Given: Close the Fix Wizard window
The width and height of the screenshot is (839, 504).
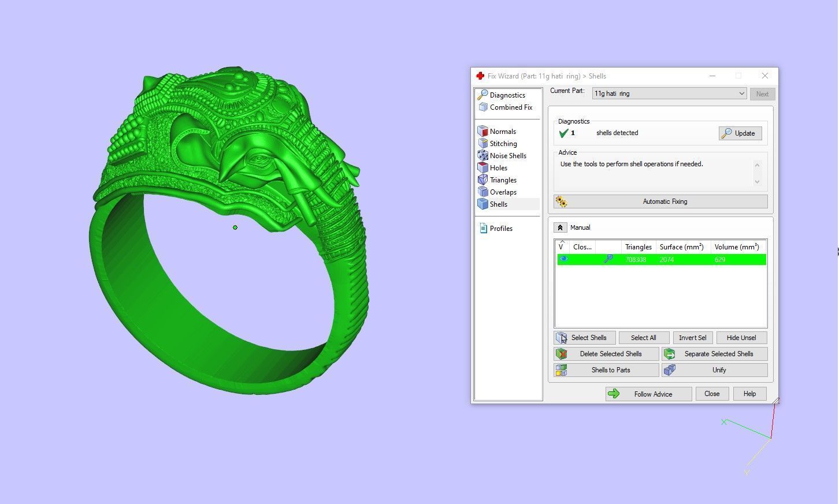Looking at the screenshot, I should [x=765, y=76].
